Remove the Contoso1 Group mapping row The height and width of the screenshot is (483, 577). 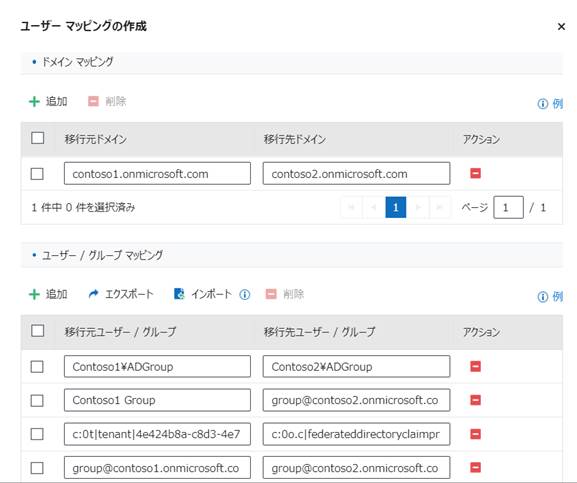475,400
